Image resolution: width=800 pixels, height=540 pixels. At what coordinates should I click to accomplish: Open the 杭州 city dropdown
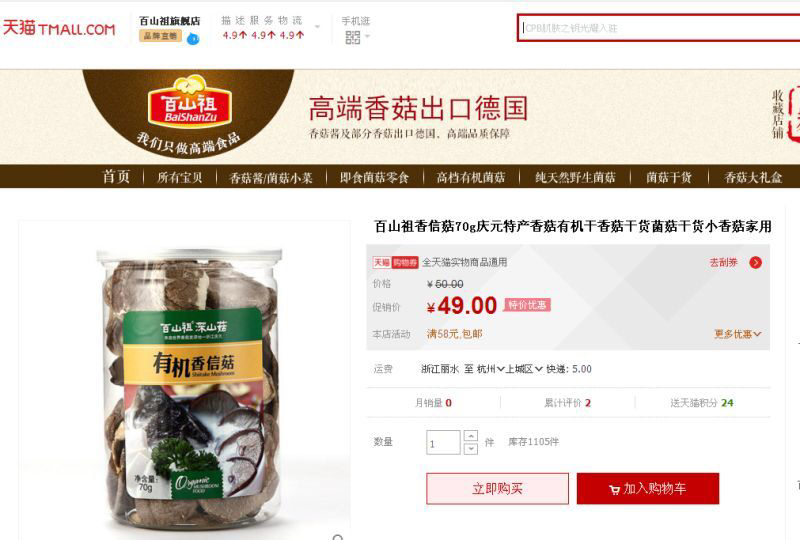pos(491,369)
